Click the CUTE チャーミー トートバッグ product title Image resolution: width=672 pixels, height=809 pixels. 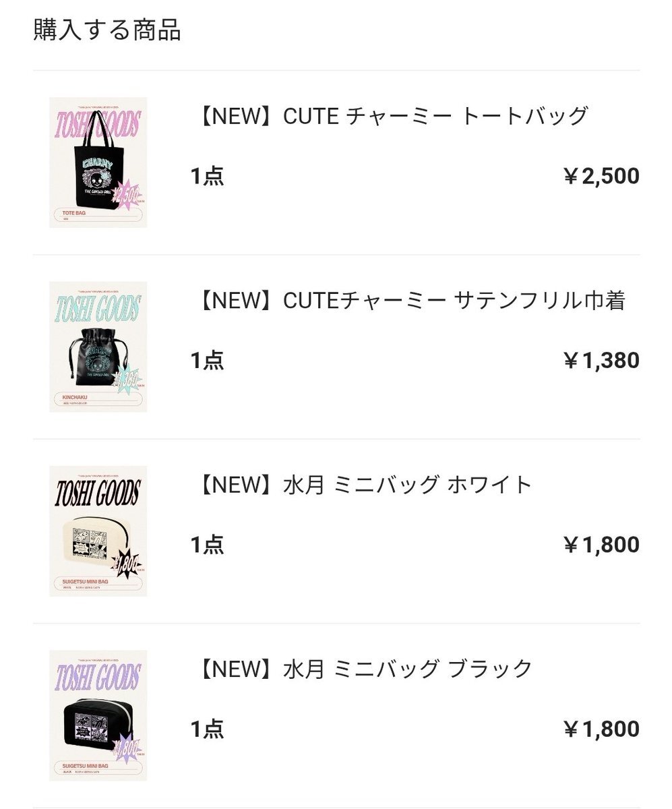[390, 117]
